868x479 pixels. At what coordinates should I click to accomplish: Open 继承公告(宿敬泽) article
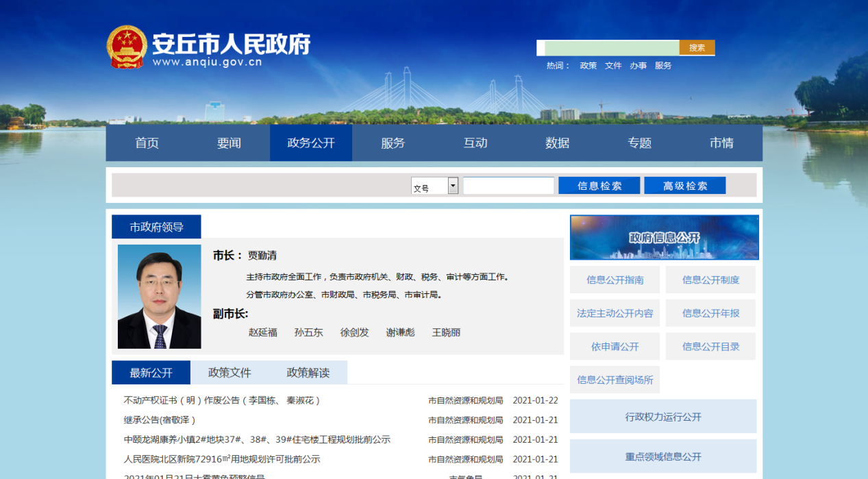160,420
